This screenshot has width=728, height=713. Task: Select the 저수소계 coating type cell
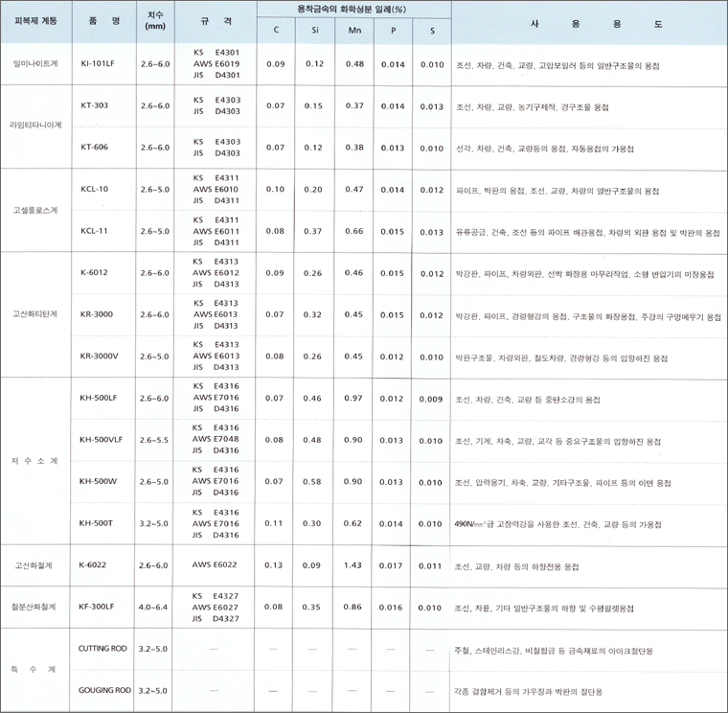(34, 461)
